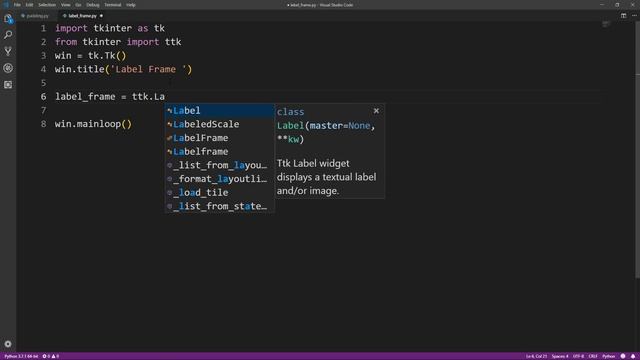Choose the LabeledScale suggestion
Viewport: 640px width, 360px height.
coord(220,124)
